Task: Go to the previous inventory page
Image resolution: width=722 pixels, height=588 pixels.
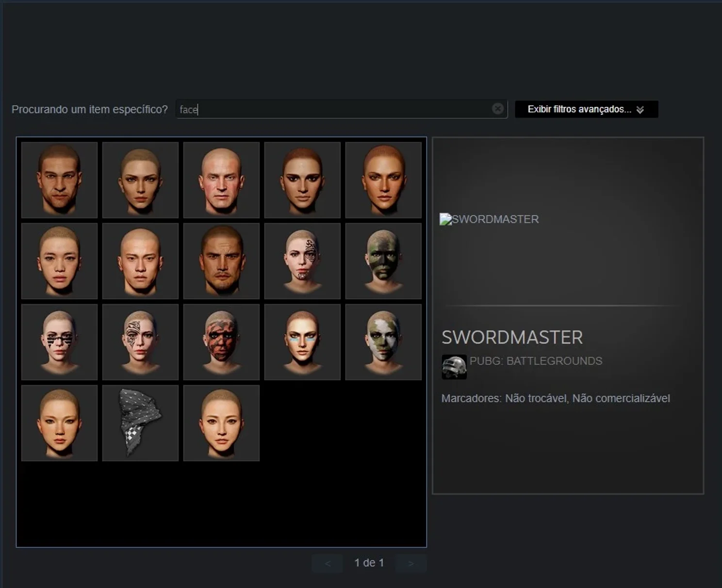Action: pos(327,563)
